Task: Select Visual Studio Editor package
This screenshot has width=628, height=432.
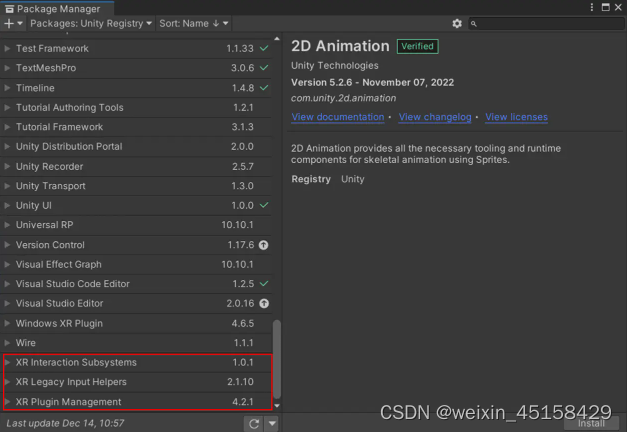Action: 136,303
